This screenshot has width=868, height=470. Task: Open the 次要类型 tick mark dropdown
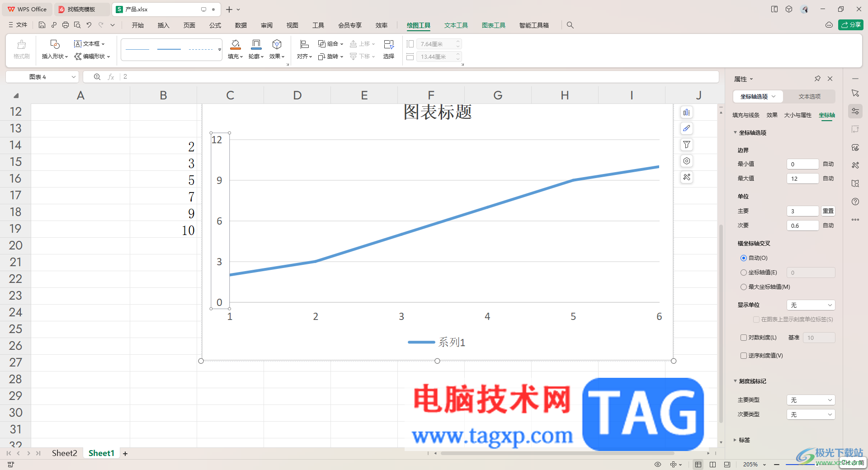tap(811, 414)
